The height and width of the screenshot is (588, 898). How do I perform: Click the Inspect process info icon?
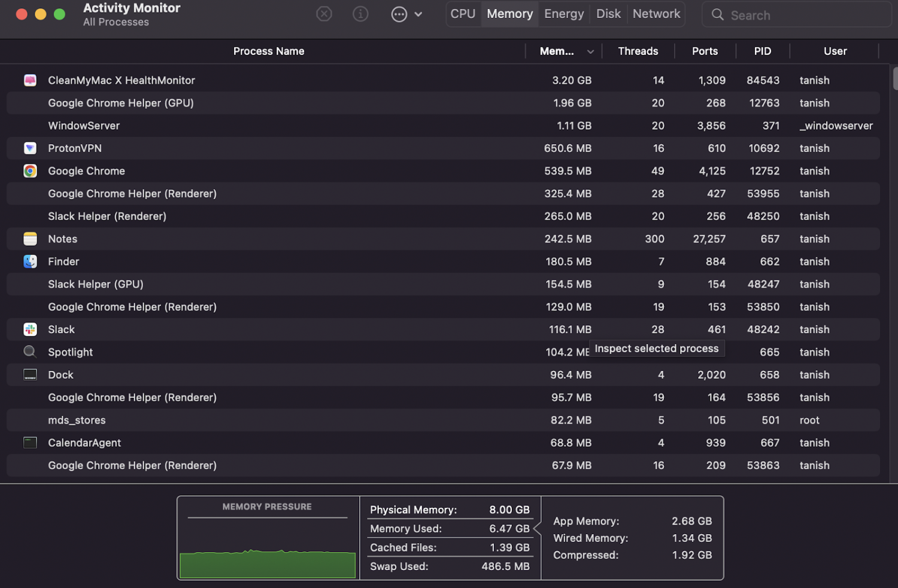click(x=360, y=14)
